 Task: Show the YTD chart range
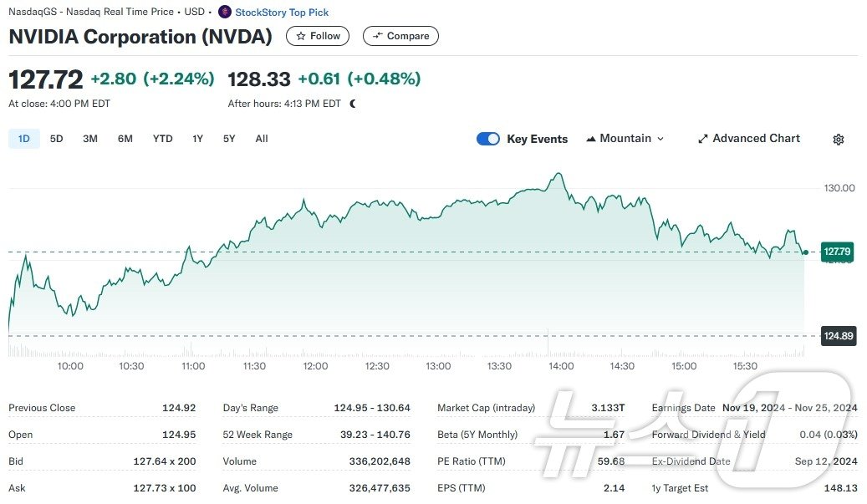tap(162, 139)
